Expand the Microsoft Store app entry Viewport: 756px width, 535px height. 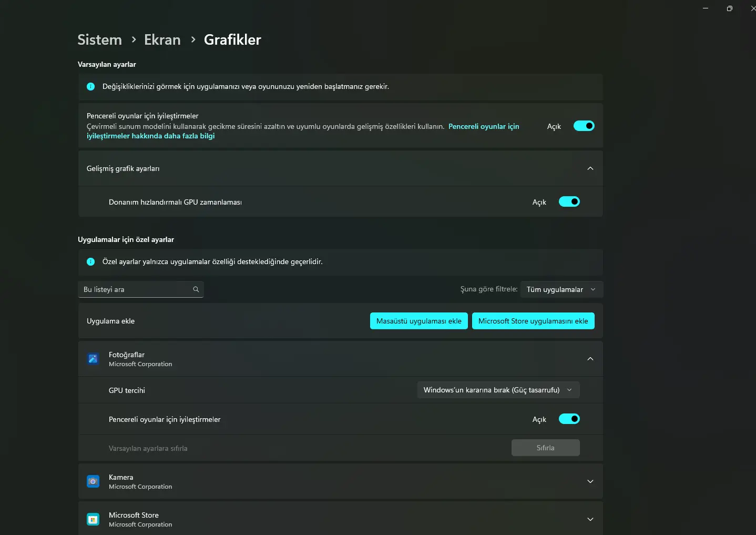(x=590, y=519)
